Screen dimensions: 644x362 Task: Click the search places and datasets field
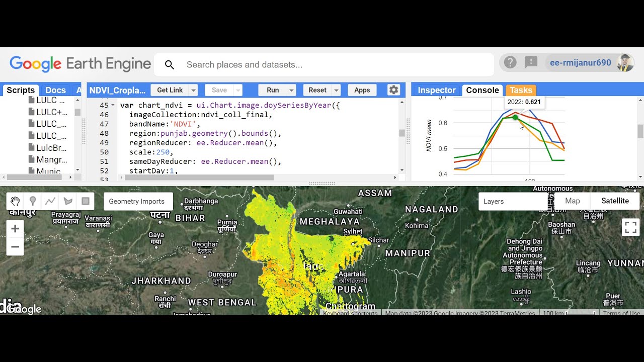coord(325,65)
